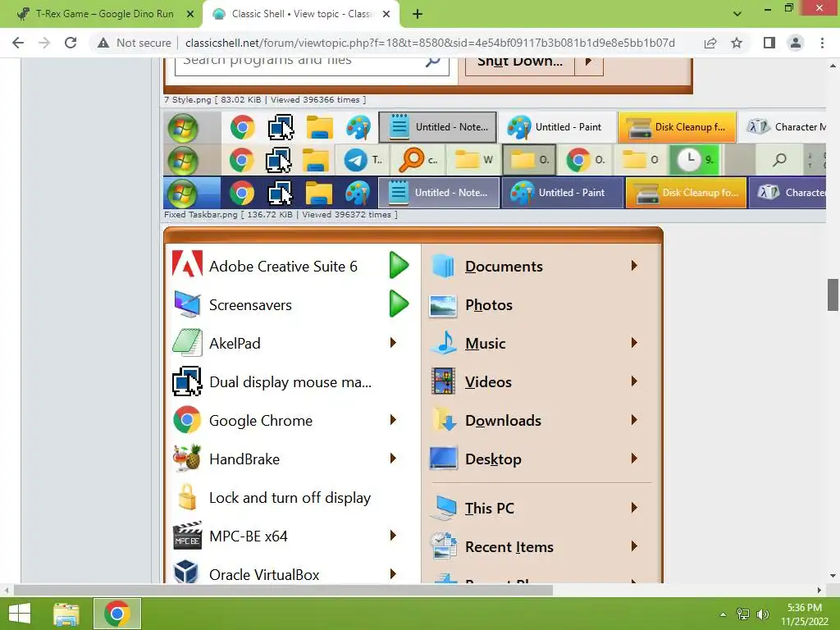
Task: Click the horizontal page scrollbar thumb
Action: [x=283, y=590]
